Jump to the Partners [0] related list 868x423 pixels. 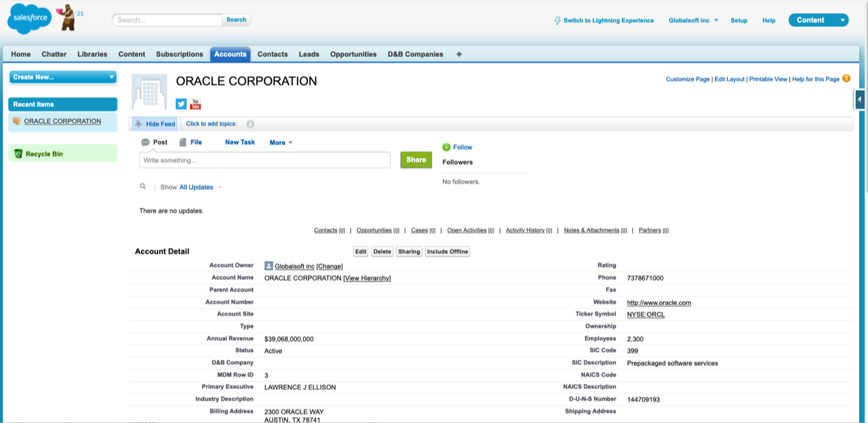pos(654,230)
